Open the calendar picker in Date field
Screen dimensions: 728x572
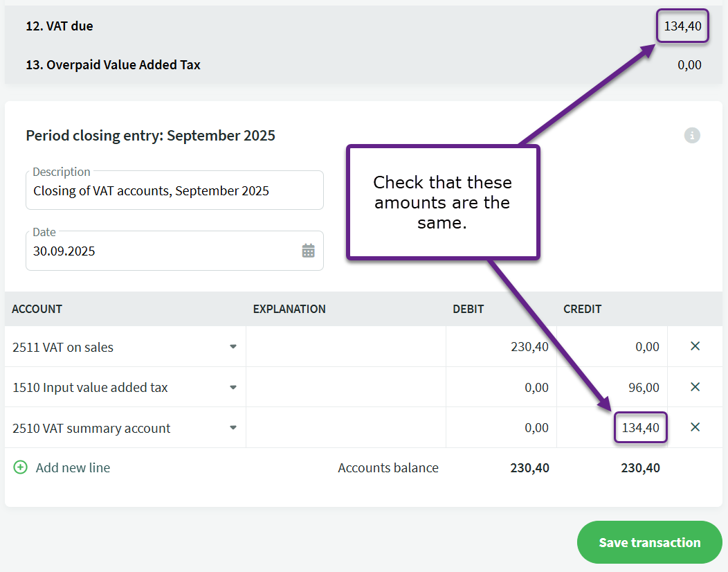tap(308, 251)
